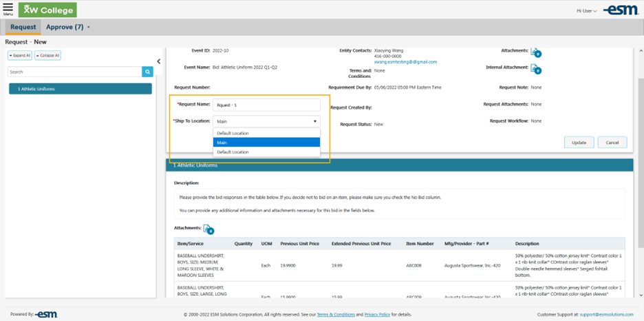Viewport: 644px width, 321px height.
Task: Click the Quantity column header
Action: 244,243
